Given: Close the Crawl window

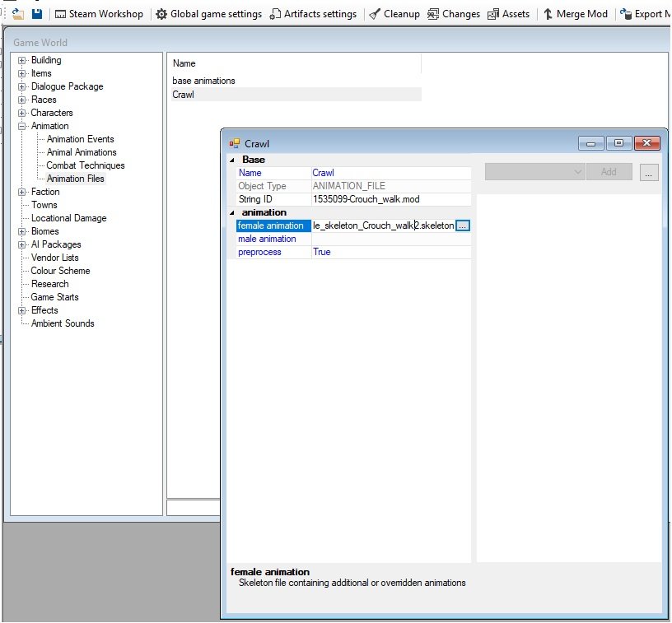Looking at the screenshot, I should click(647, 143).
